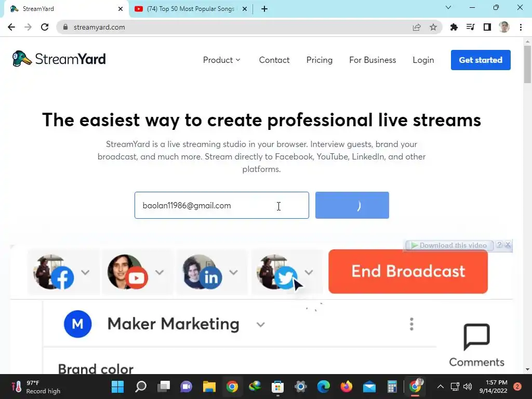532x399 pixels.
Task: Open File Explorer from taskbar
Action: 209,387
